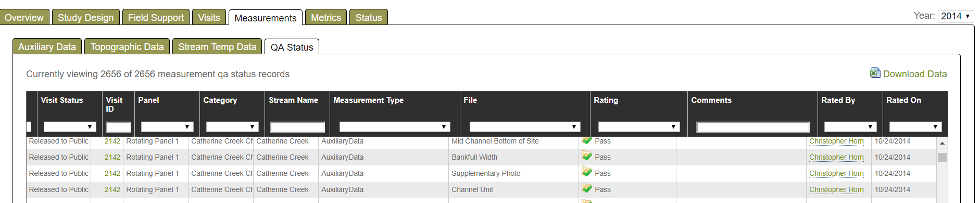Viewport: 980px width, 203px height.
Task: Open the Field Support tab
Action: [156, 17]
